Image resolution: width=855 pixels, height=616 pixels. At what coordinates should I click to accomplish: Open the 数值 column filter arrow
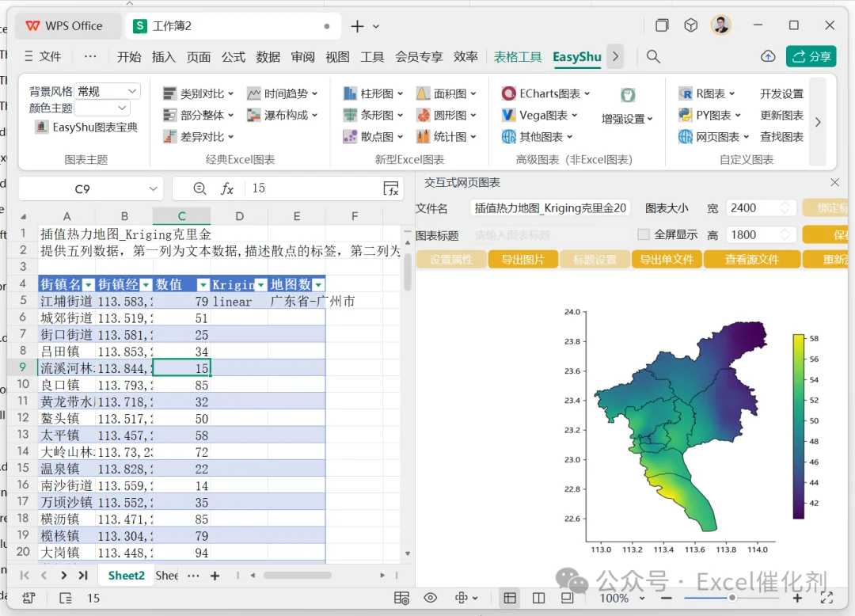click(203, 284)
